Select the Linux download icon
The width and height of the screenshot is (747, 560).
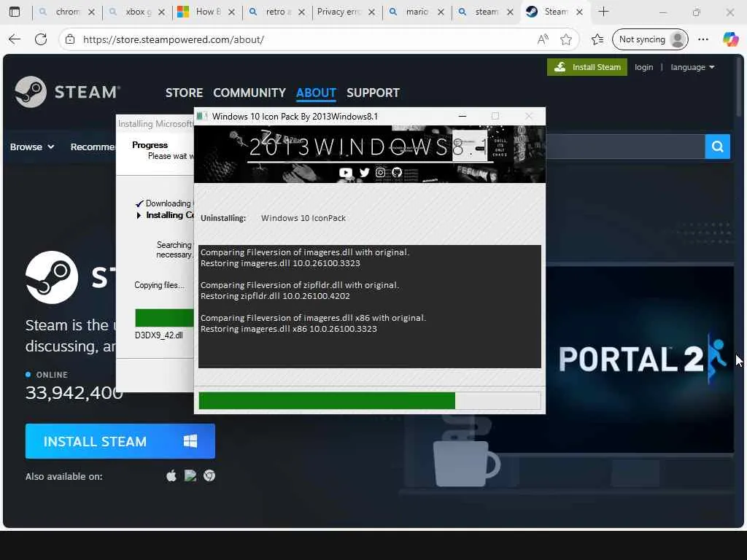[x=190, y=475]
